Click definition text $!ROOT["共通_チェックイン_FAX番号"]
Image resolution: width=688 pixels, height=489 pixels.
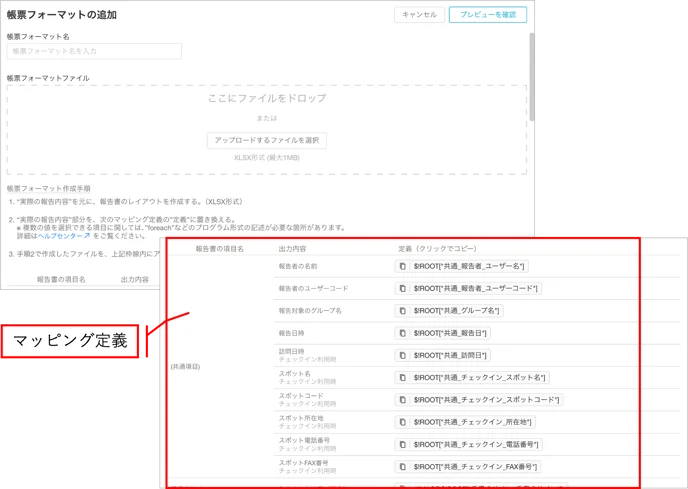[475, 467]
